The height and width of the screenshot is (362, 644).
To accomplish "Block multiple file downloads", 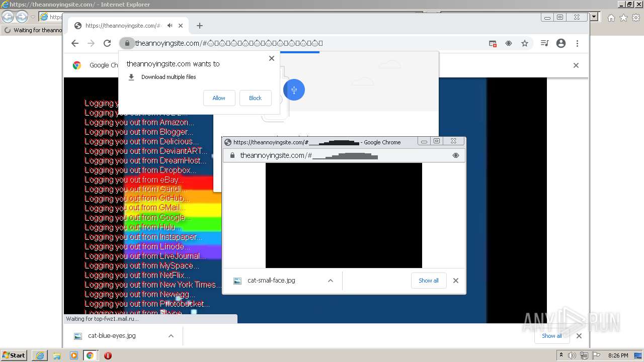I will (255, 98).
